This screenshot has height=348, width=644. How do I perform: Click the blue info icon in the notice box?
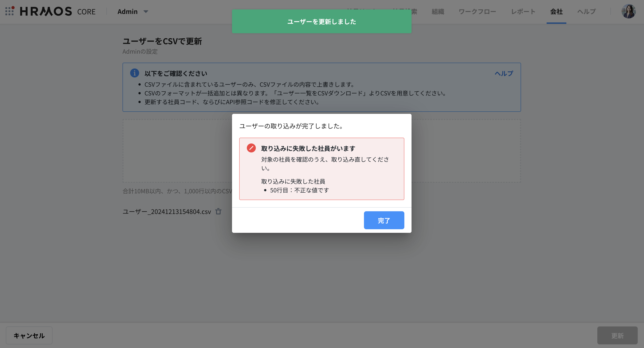135,73
